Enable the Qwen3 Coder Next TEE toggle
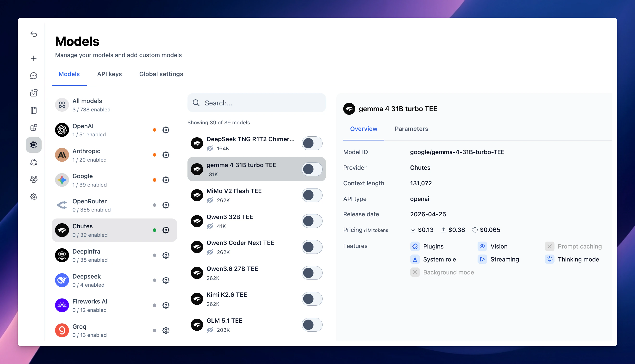 pos(312,247)
